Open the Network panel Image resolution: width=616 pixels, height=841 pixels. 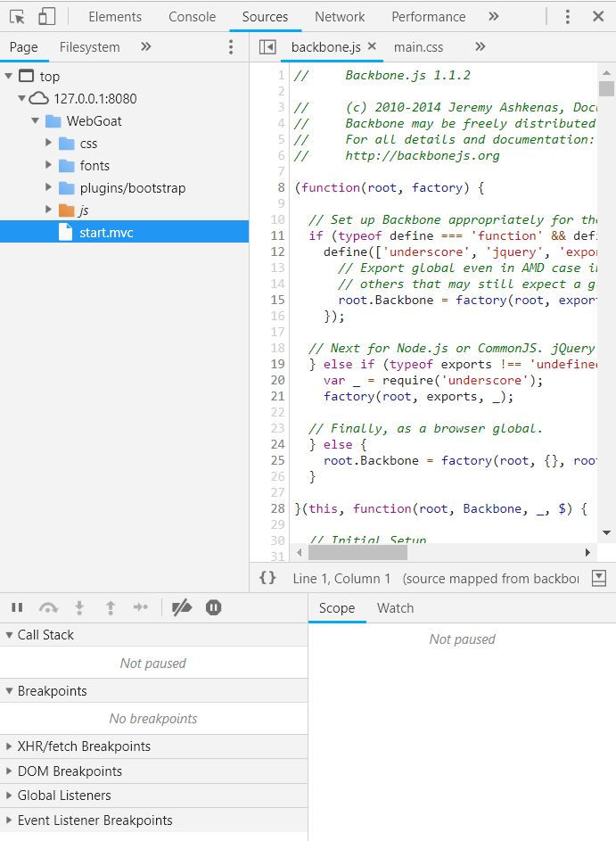click(x=340, y=17)
